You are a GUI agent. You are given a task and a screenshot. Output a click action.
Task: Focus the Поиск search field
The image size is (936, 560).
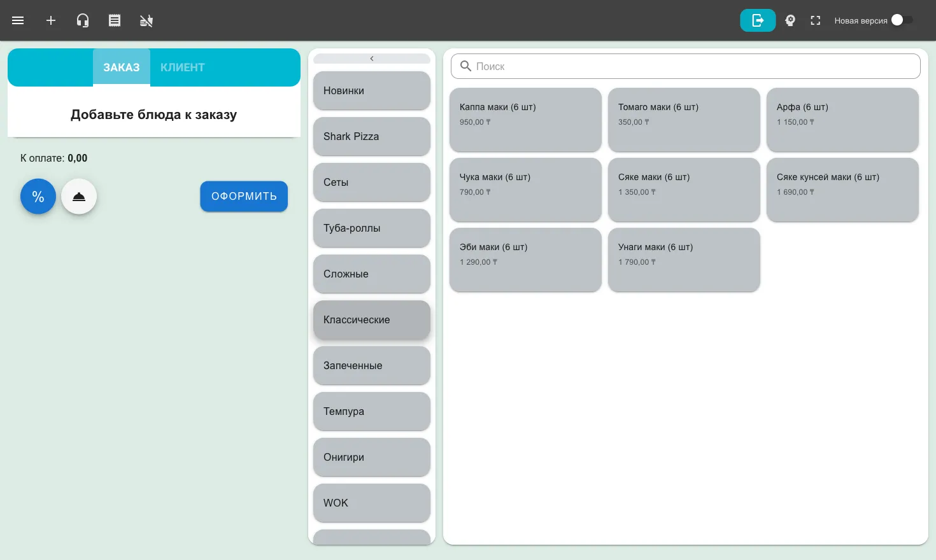pos(686,66)
